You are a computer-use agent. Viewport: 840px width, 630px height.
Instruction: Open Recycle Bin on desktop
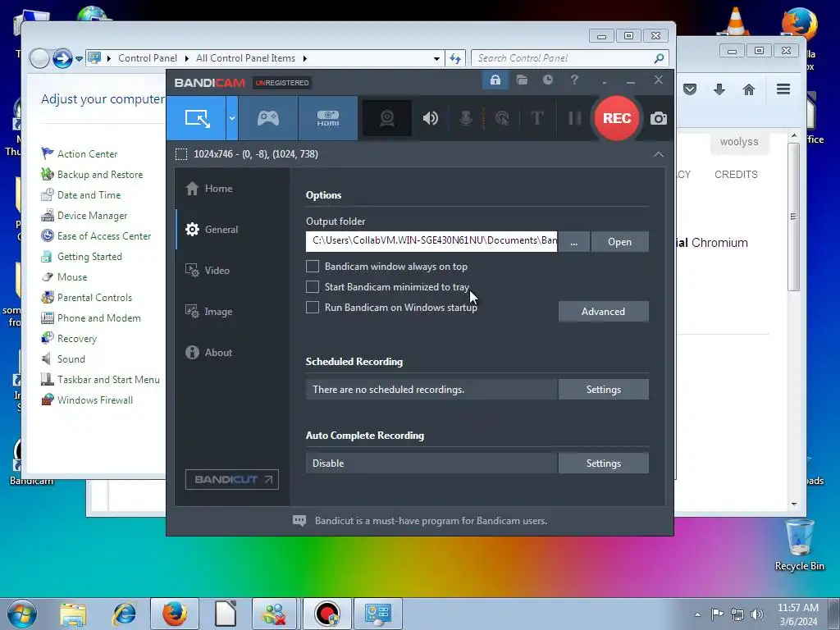click(x=799, y=545)
